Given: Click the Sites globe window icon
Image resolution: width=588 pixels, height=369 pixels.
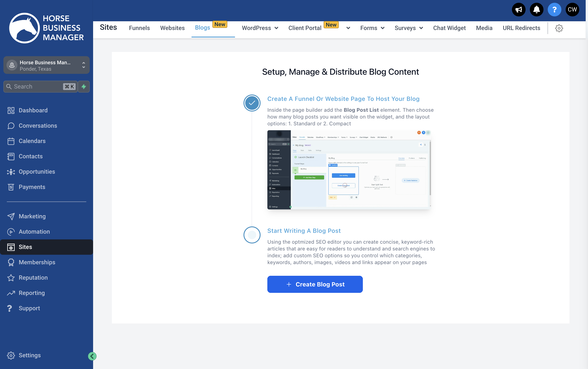Looking at the screenshot, I should pos(11,247).
